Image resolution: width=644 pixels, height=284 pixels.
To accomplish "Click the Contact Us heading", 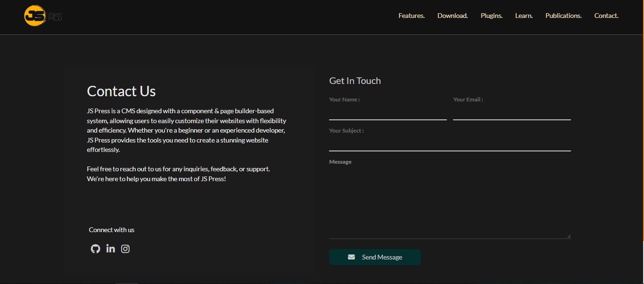I will coord(121,91).
